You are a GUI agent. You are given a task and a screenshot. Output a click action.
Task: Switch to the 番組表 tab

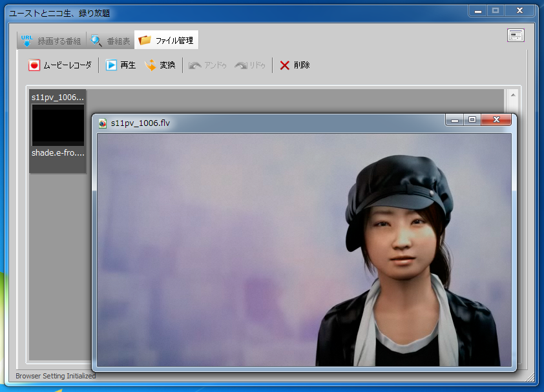coord(110,41)
